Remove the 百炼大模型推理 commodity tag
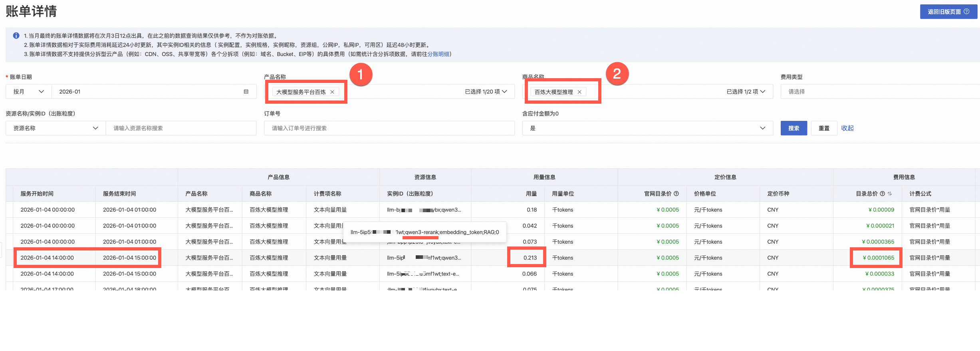The height and width of the screenshot is (351, 980). [579, 92]
